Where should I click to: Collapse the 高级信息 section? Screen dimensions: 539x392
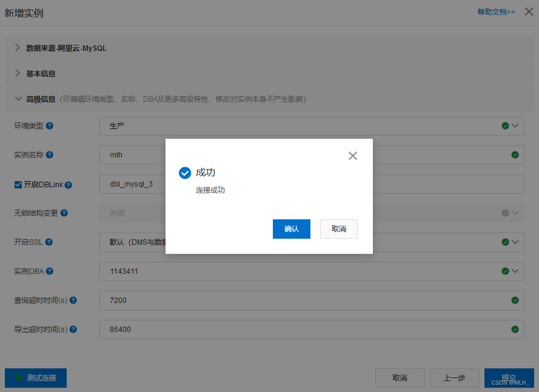coord(18,99)
